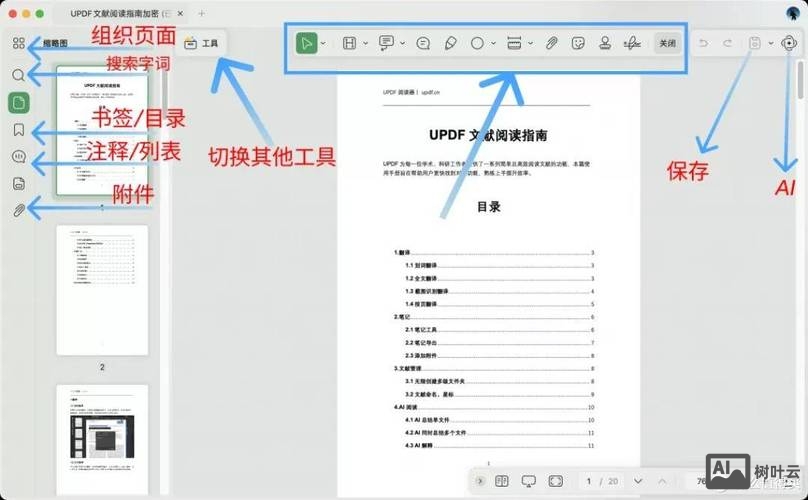Viewport: 808px width, 500px height.
Task: Open the sticker tool
Action: (578, 43)
